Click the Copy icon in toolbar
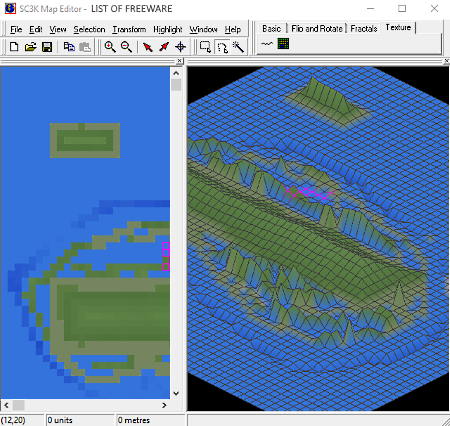This screenshot has width=450, height=426. (69, 47)
